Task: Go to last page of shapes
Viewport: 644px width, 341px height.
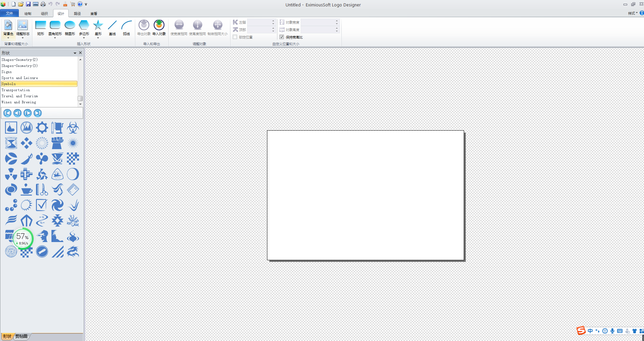Action: pos(38,113)
